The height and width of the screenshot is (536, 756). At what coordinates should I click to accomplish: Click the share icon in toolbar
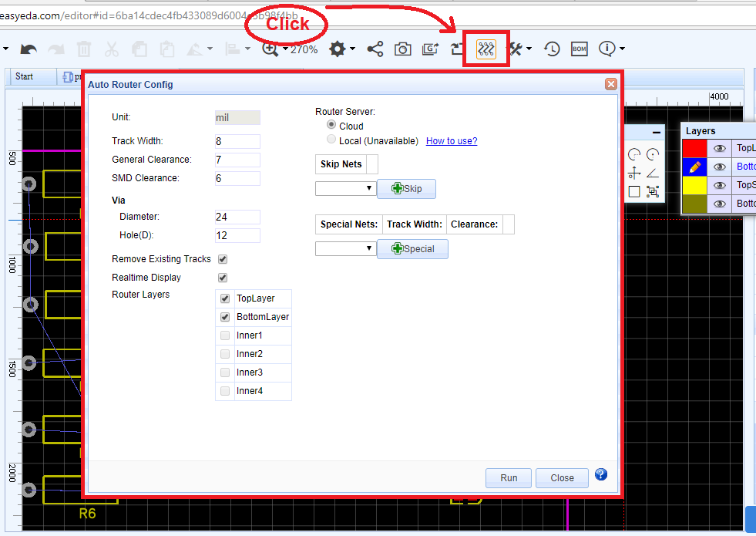(x=375, y=48)
